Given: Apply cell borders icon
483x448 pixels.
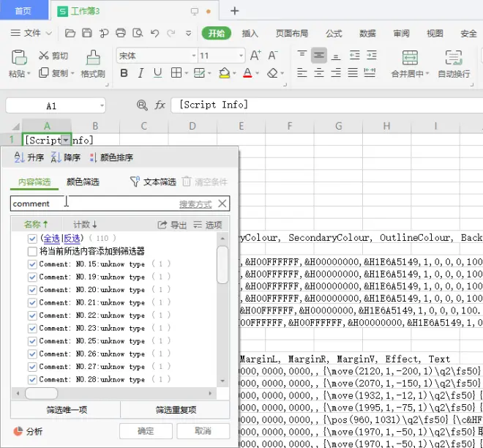Looking at the screenshot, I should tap(176, 73).
